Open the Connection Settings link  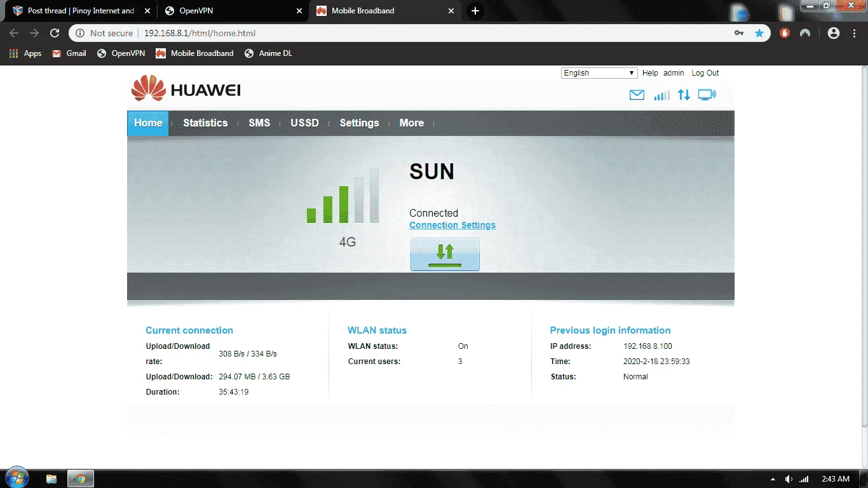click(x=452, y=225)
